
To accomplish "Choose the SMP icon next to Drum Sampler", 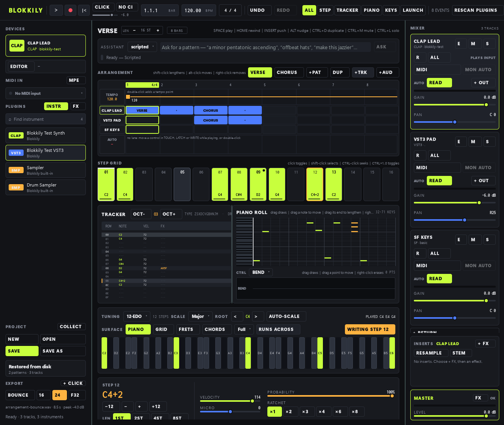I will 16,187.
